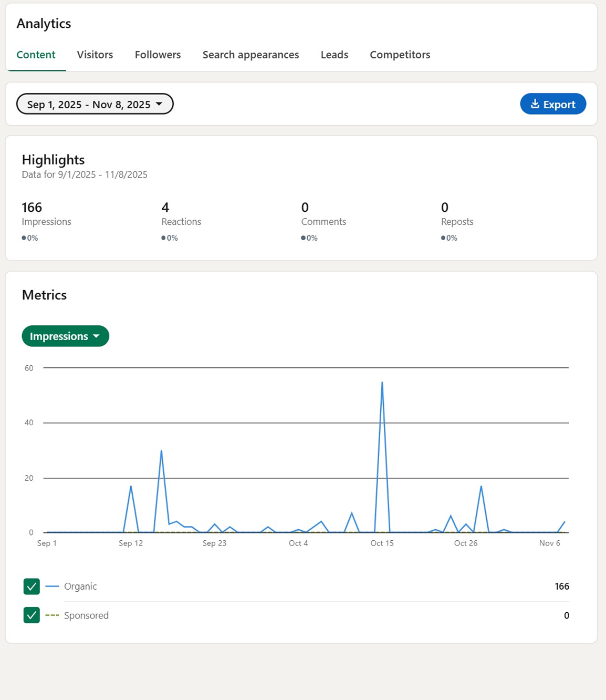Click the dashed Sponsored line swatch
This screenshot has width=606, height=700.
pos(51,615)
